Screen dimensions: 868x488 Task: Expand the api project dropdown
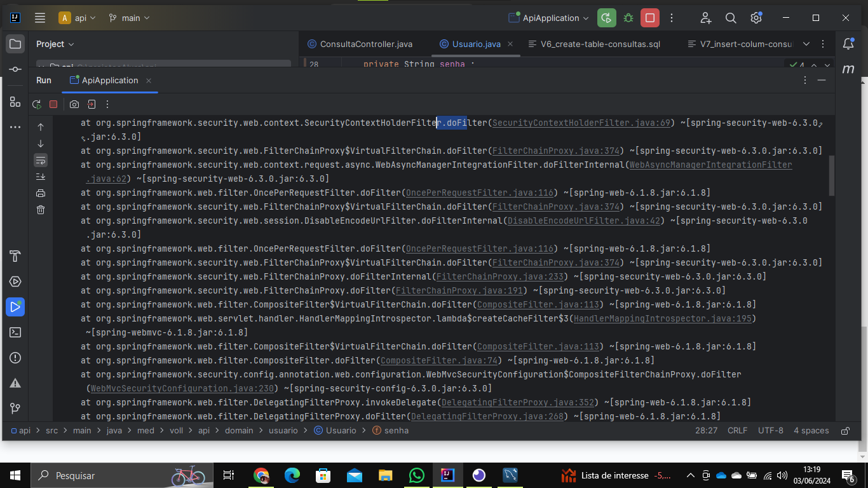tap(78, 18)
